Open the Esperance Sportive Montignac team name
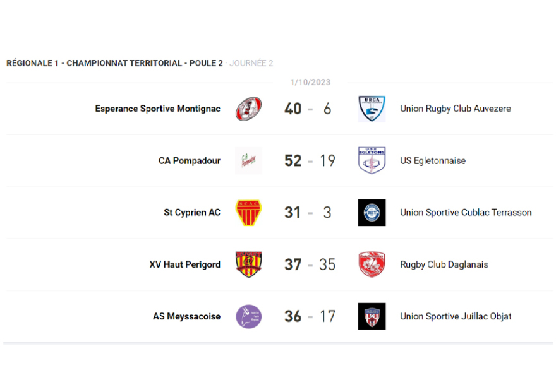This screenshot has width=556, height=392. coord(158,109)
